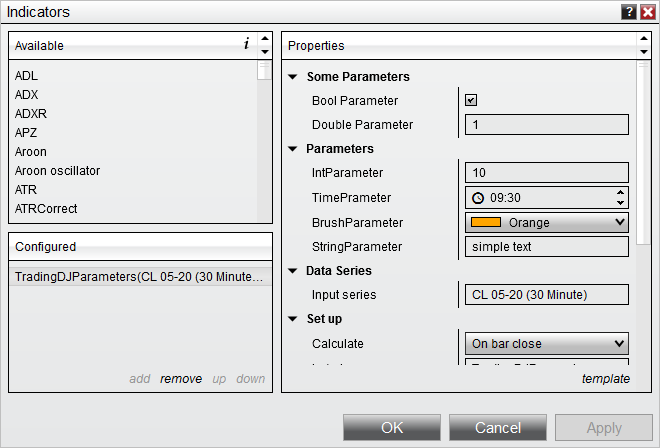Click the help question mark icon
Viewport: 660px width, 448px height.
(x=628, y=12)
